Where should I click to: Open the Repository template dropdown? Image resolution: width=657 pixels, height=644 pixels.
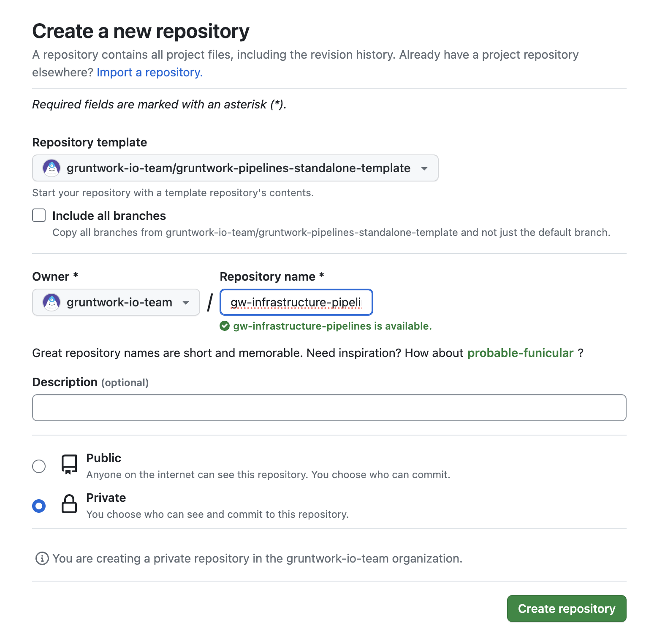[235, 168]
